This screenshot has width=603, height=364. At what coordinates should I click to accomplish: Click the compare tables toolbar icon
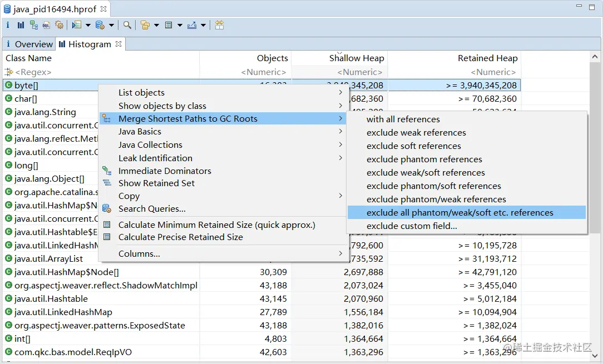point(219,25)
